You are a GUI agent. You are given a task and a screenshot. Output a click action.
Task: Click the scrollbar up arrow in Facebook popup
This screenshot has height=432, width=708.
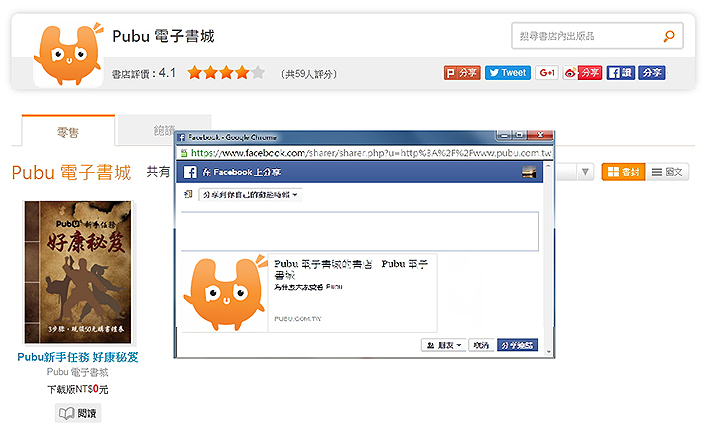[548, 166]
